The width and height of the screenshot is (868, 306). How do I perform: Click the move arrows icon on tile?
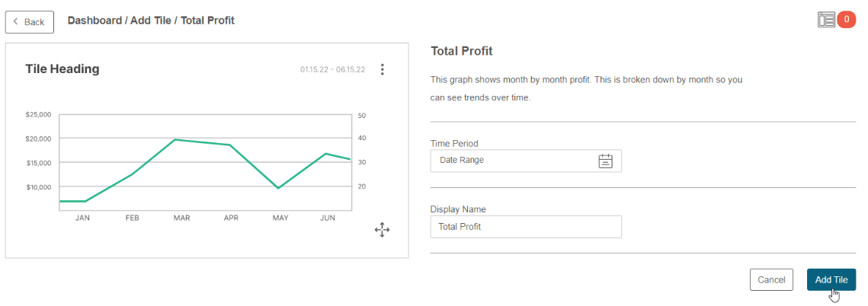click(382, 230)
